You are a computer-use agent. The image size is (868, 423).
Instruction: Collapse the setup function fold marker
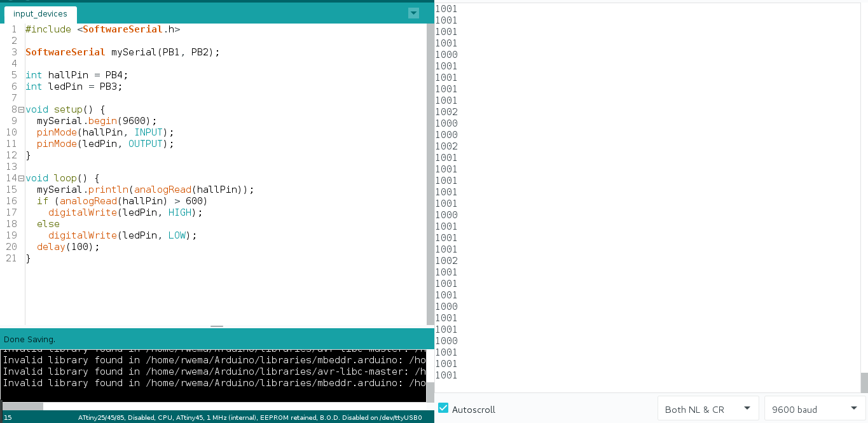click(20, 109)
